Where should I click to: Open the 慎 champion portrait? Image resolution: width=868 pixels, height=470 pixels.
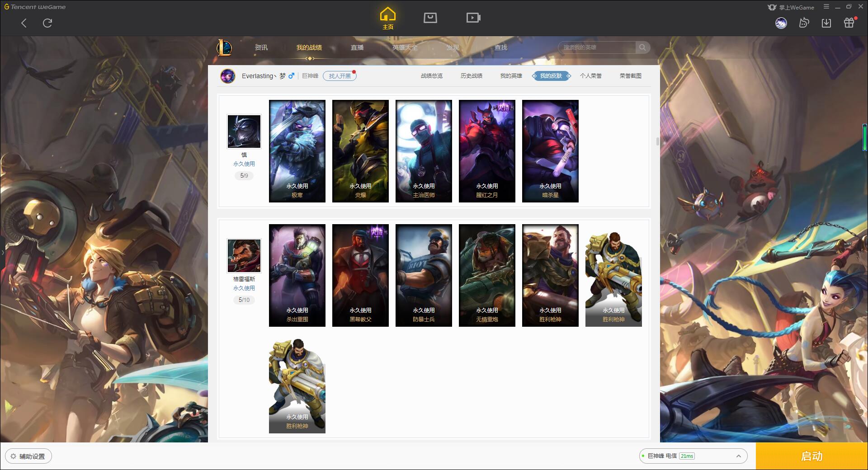point(244,132)
